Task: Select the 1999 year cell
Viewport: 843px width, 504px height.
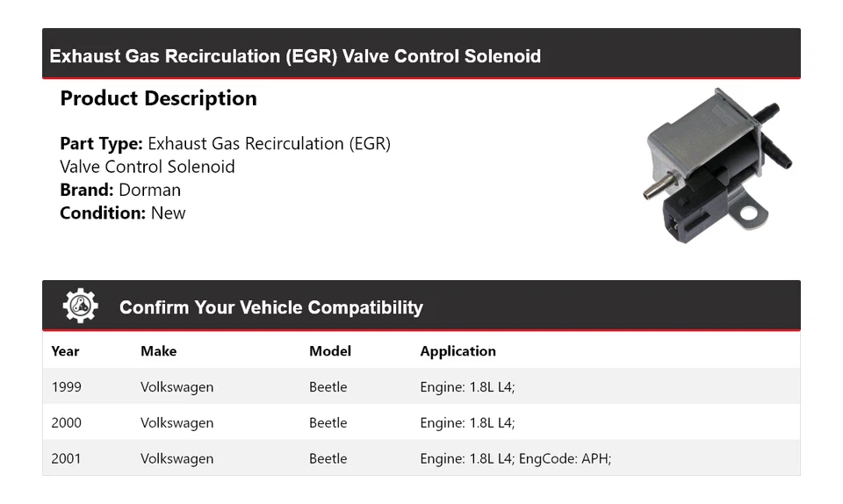Action: (x=66, y=387)
